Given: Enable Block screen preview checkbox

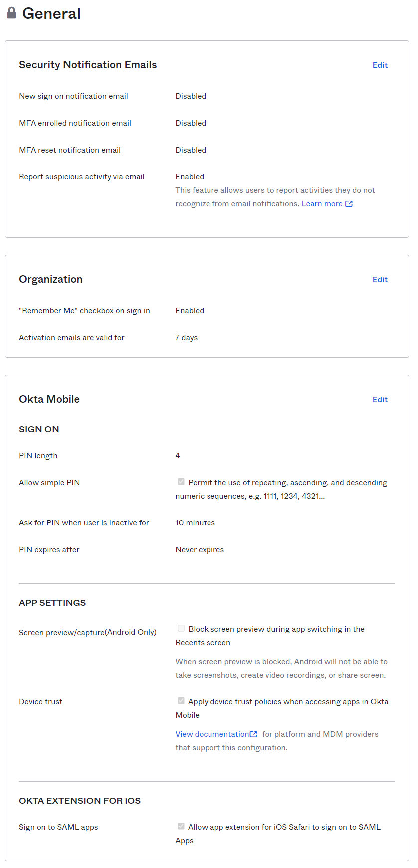Looking at the screenshot, I should (181, 628).
